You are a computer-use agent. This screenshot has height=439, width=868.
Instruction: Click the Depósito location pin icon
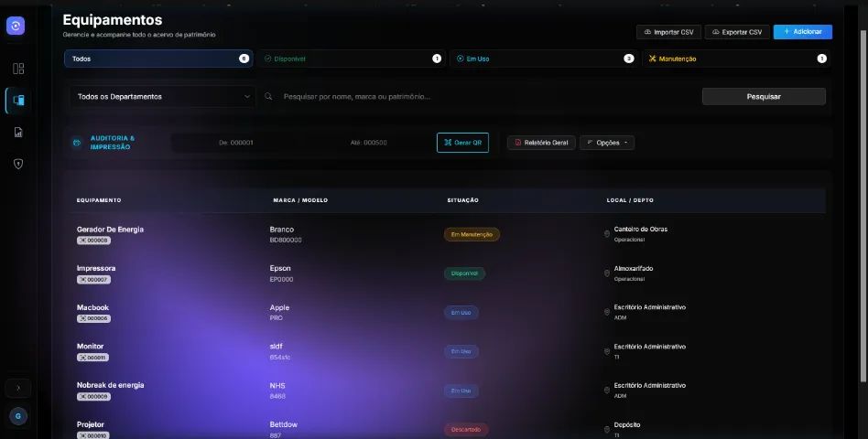tap(607, 430)
